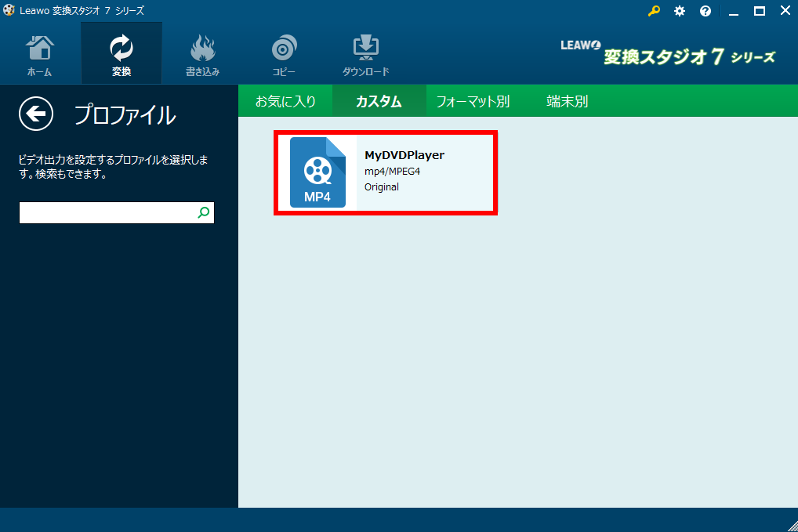Click the yellow key registration icon
Screen dimensions: 798x532
tap(654, 11)
